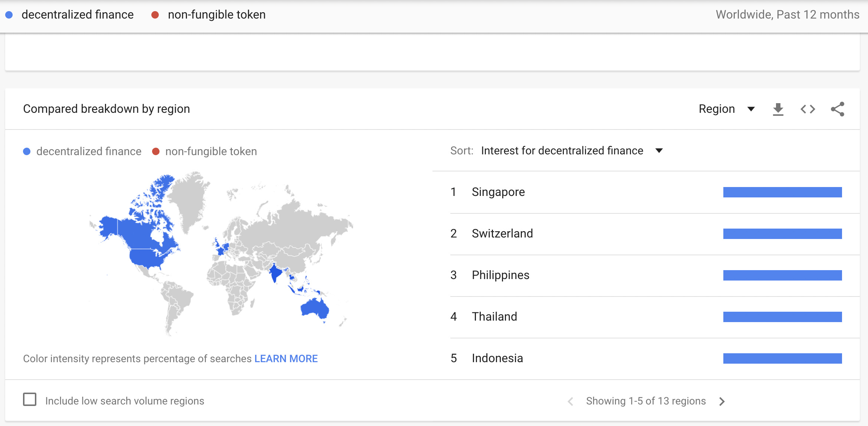Select the non-fungible token term in header
Viewport: 868px width, 426px height.
tap(217, 15)
